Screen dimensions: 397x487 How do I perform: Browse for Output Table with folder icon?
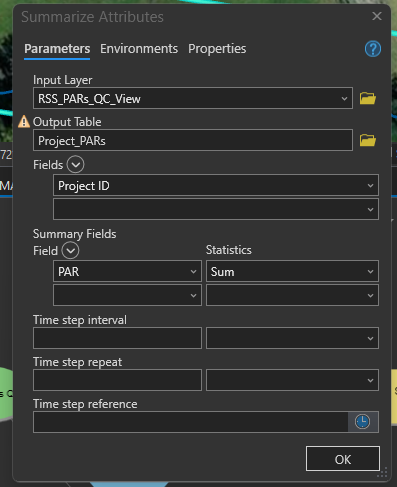(x=368, y=140)
